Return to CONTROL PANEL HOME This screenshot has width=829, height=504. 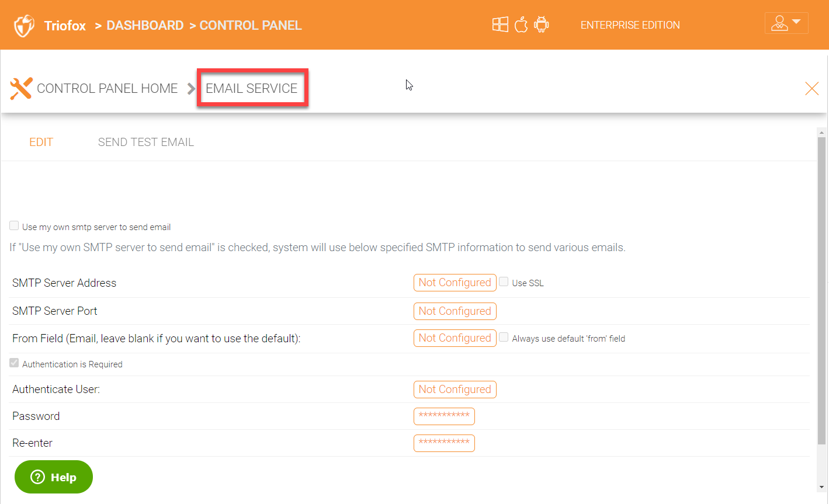[x=107, y=88]
